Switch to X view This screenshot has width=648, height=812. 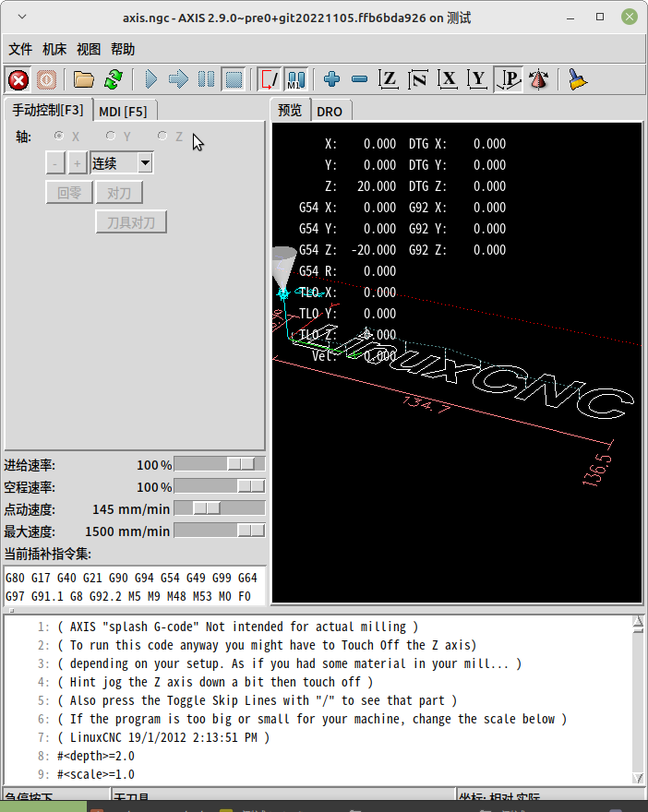pyautogui.click(x=448, y=79)
